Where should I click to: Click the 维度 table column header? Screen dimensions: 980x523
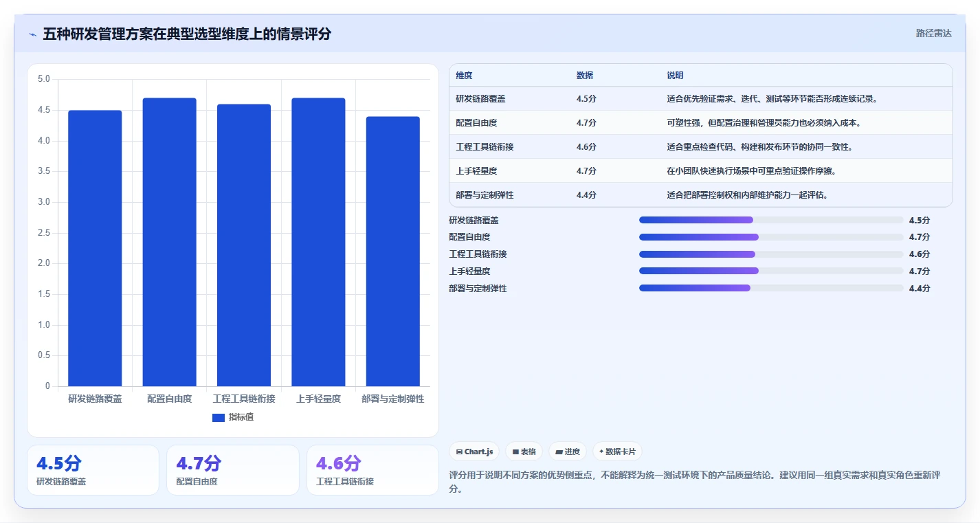pos(464,76)
